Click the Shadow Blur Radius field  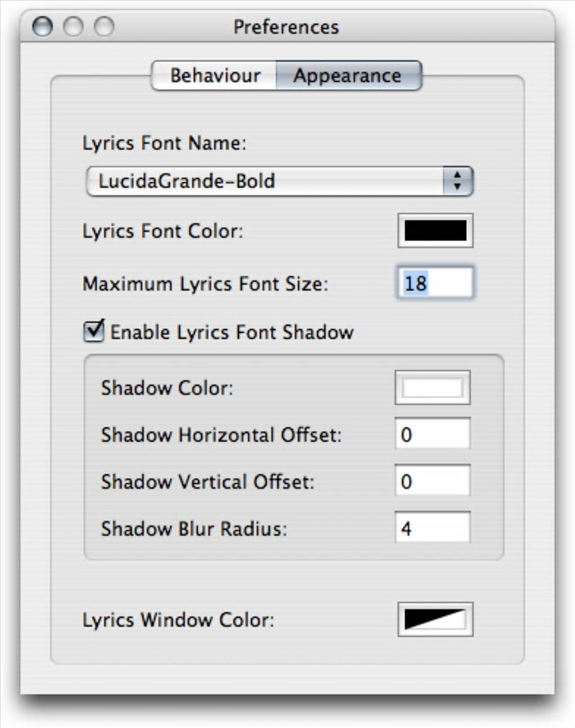[432, 528]
